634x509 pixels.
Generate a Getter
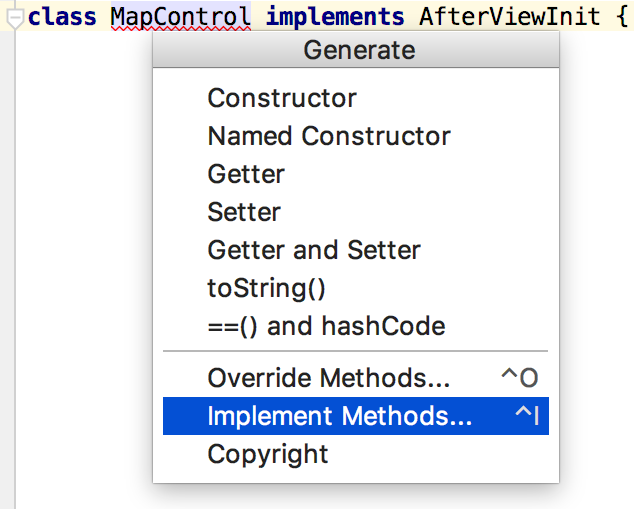246,174
